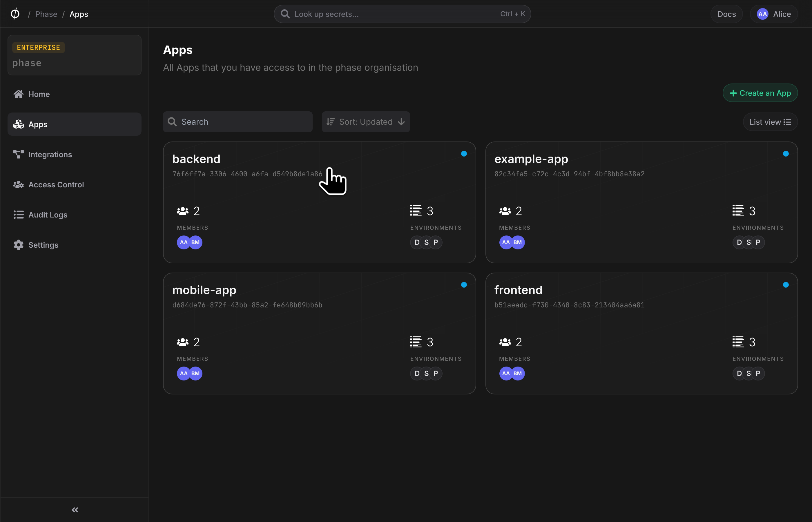Screen dimensions: 812x522
Task: Click the S environment badge on frontend
Action: 748,374
